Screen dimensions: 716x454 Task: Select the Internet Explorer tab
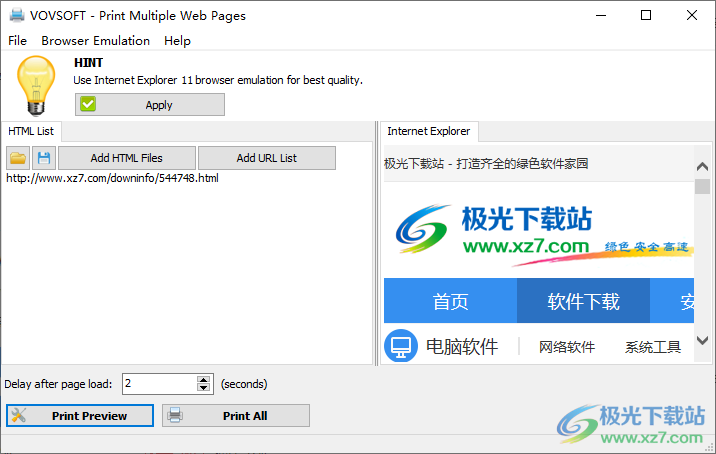point(429,131)
